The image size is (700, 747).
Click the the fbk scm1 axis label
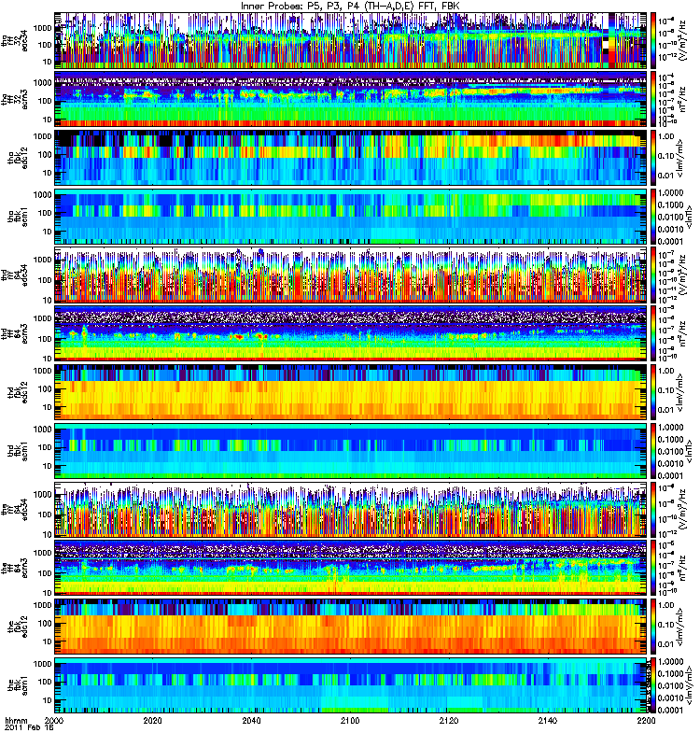pyautogui.click(x=18, y=685)
